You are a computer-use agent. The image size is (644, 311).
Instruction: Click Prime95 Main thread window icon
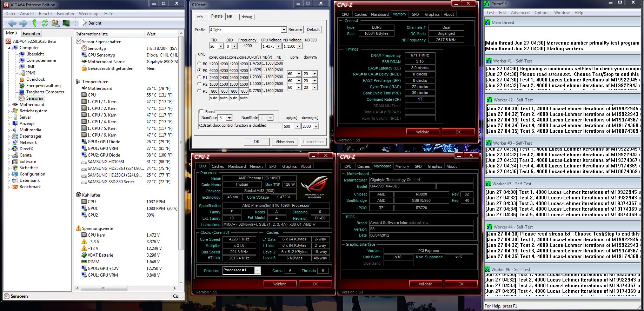point(487,22)
